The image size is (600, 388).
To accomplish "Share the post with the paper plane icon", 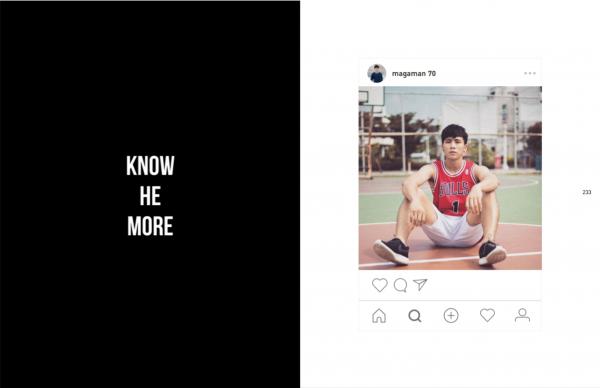I will pos(420,285).
